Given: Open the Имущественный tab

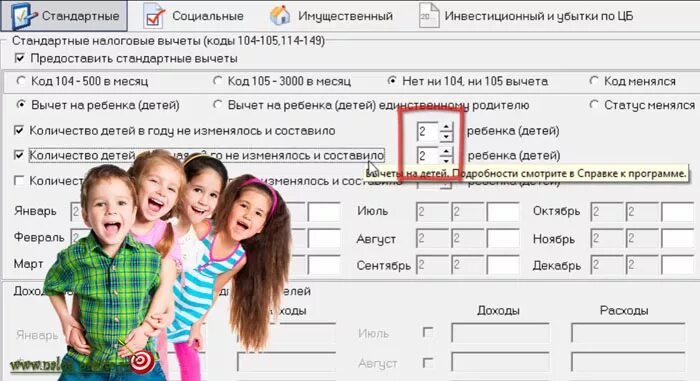Looking at the screenshot, I should [331, 16].
